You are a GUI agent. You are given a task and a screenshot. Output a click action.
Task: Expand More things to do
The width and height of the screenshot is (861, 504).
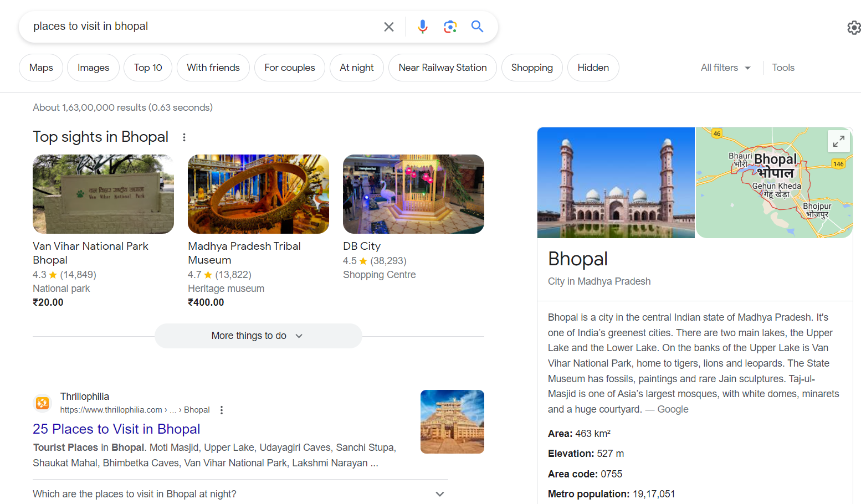click(x=258, y=336)
